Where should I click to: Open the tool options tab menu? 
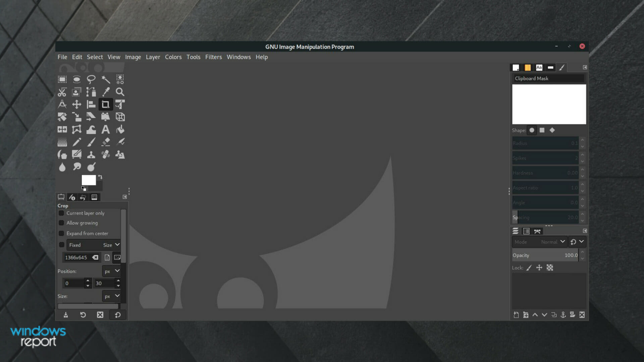[x=125, y=197]
